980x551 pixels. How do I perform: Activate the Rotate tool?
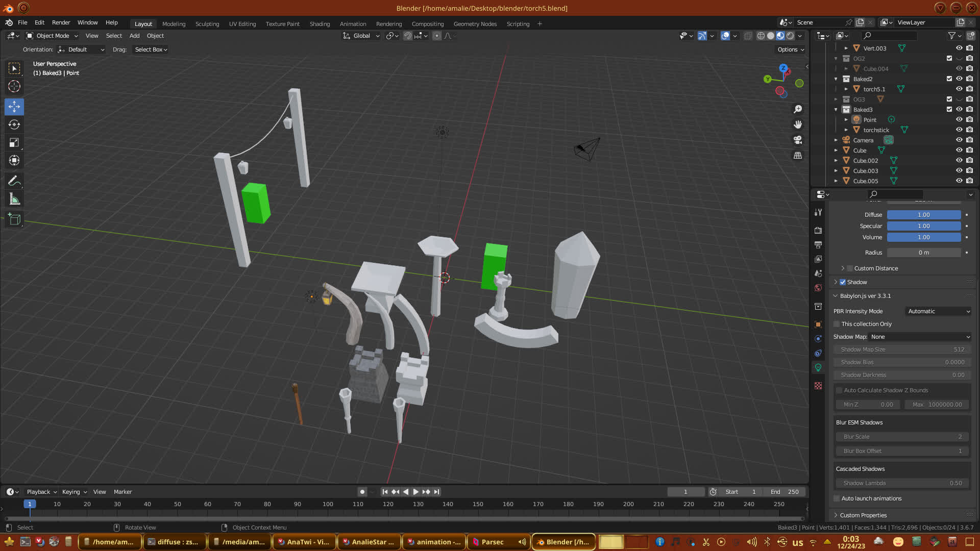(14, 124)
